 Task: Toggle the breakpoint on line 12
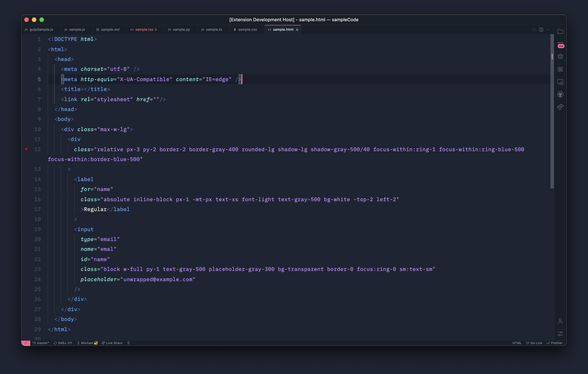tap(26, 149)
